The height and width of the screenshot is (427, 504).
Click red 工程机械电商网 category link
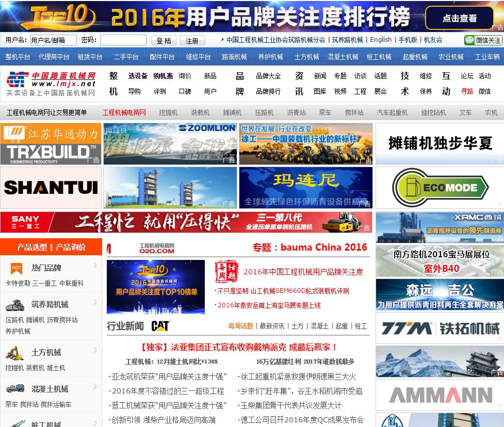(124, 112)
